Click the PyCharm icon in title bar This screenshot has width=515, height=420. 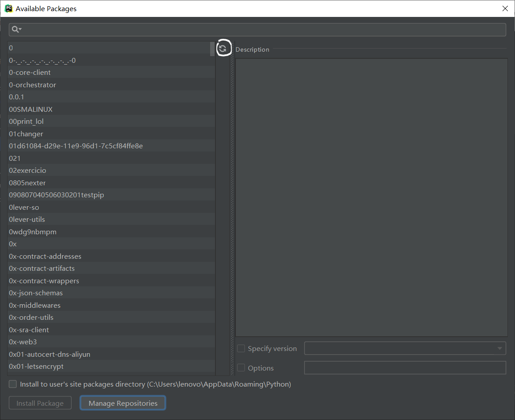pyautogui.click(x=8, y=8)
